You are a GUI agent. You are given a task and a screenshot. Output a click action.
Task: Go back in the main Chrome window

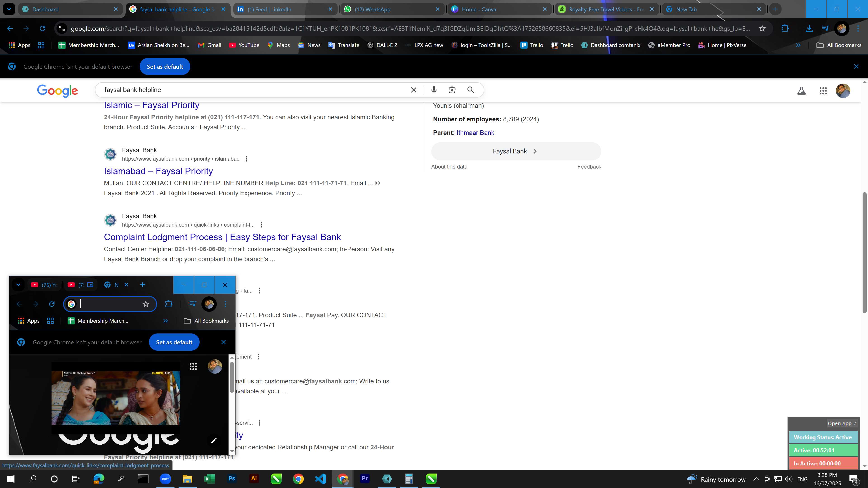coord(10,29)
